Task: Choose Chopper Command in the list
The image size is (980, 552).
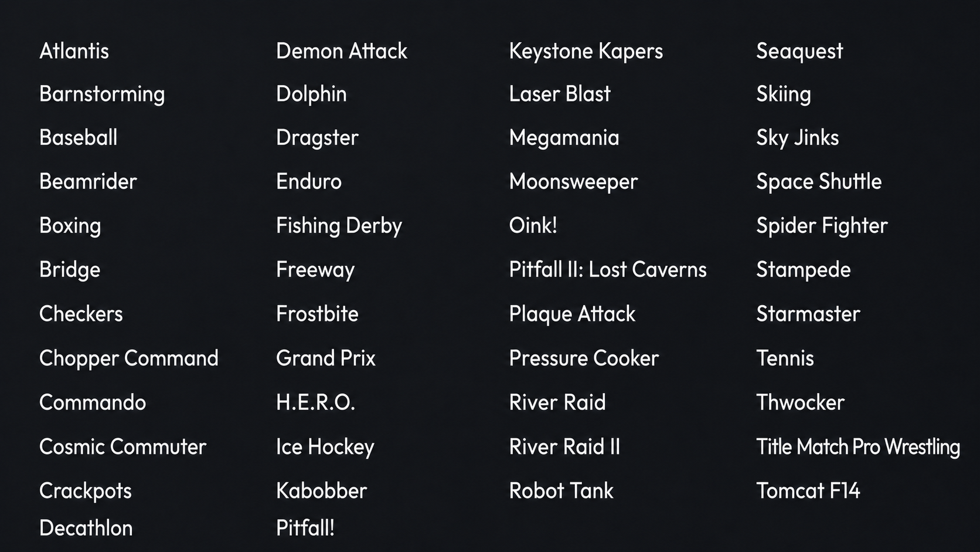Action: 129,358
